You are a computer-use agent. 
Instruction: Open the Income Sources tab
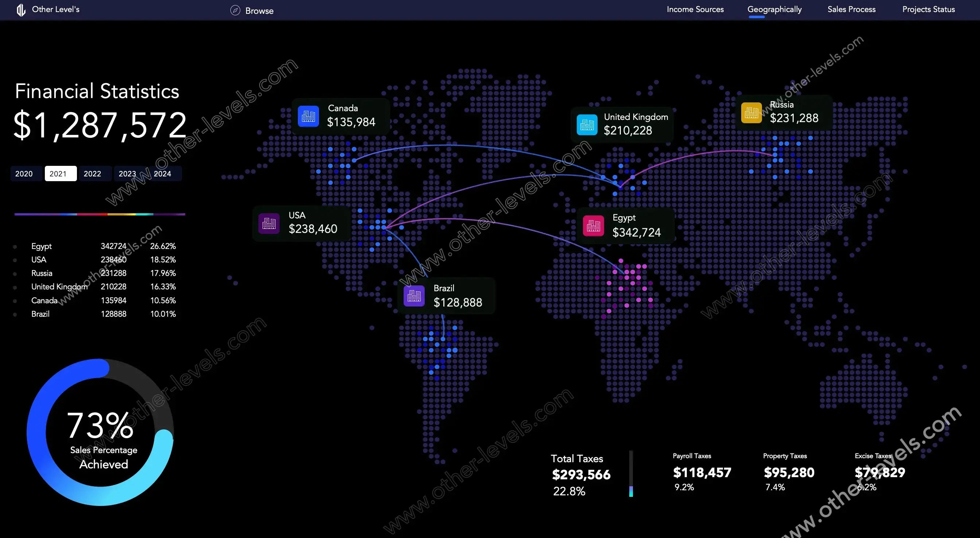pyautogui.click(x=695, y=9)
